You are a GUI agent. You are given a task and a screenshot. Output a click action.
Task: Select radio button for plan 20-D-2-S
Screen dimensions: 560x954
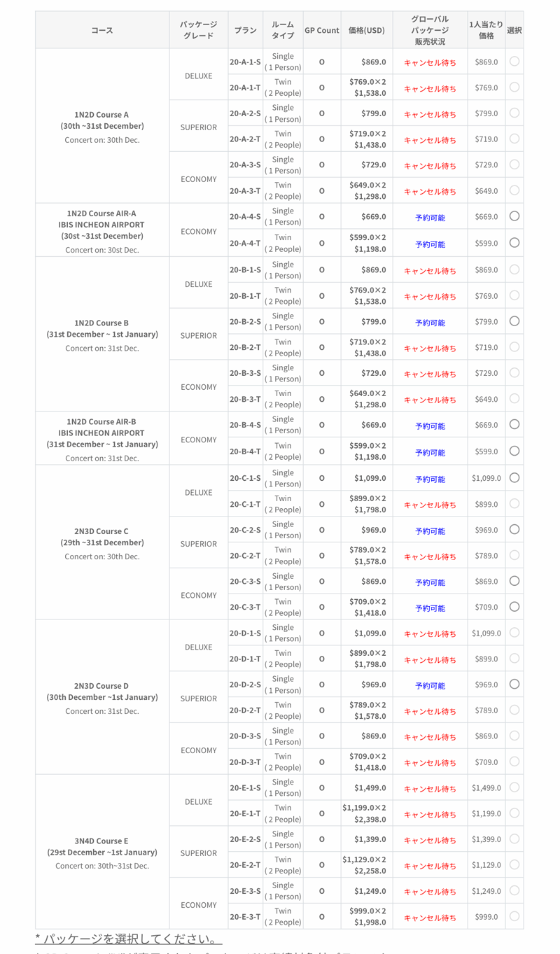pos(514,684)
